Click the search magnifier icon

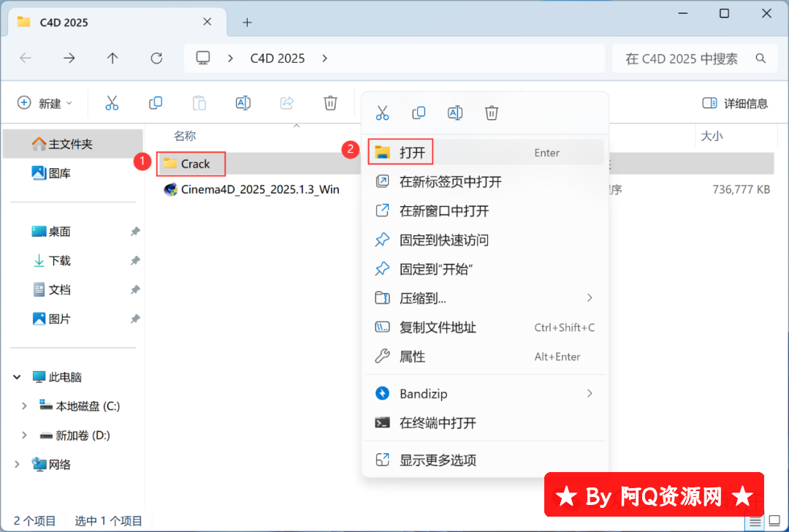coord(761,58)
